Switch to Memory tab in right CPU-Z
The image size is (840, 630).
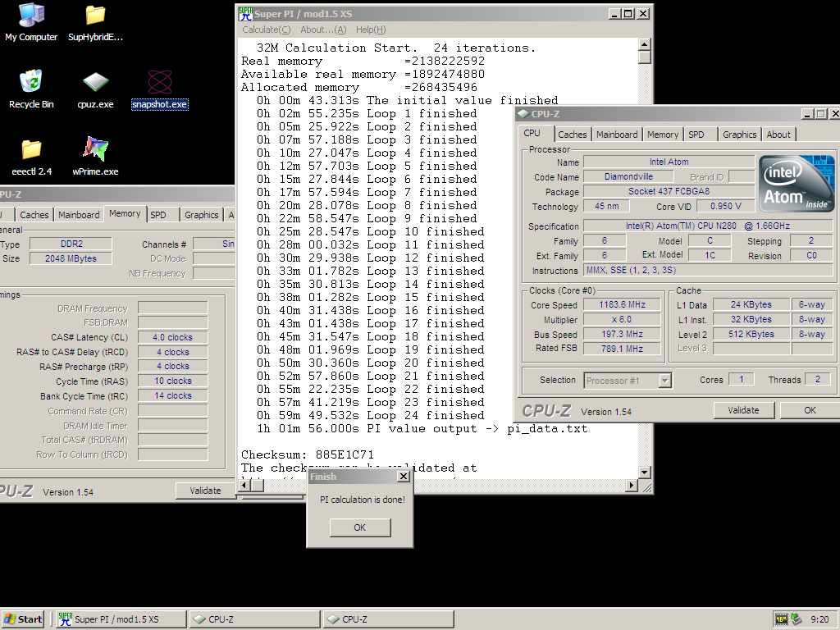663,135
